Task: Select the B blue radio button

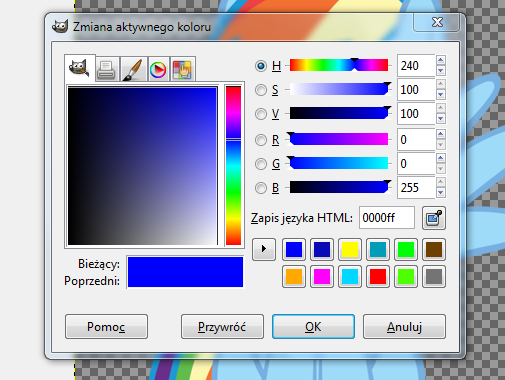Action: point(261,188)
